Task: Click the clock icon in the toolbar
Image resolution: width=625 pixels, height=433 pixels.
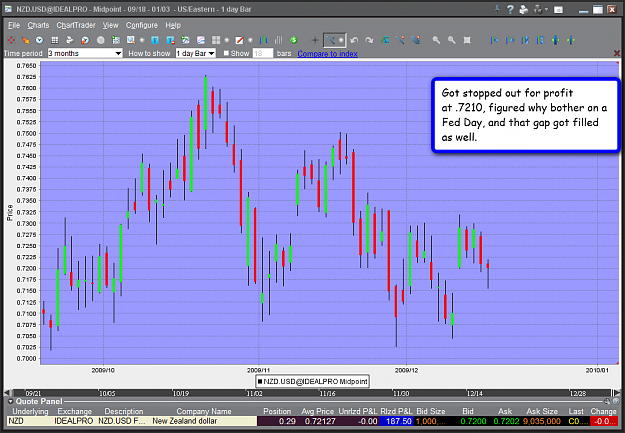Action: pos(39,40)
